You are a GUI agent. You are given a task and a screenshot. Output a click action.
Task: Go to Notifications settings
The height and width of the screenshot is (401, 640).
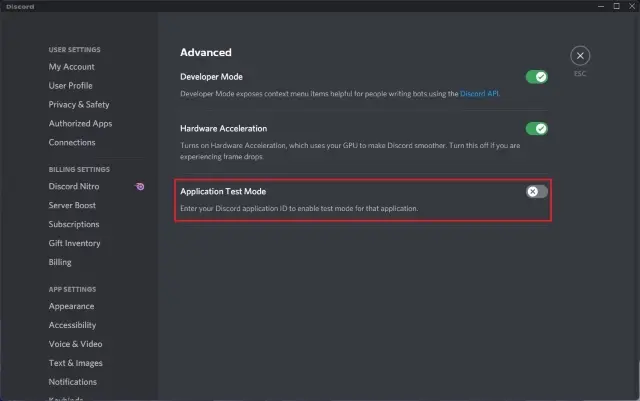tap(73, 382)
